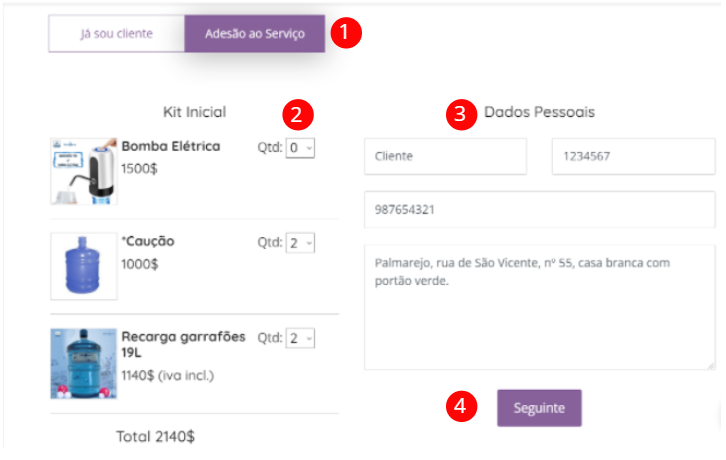Click the Recarga garrafões 19L title
This screenshot has height=460, width=726.
point(183,345)
